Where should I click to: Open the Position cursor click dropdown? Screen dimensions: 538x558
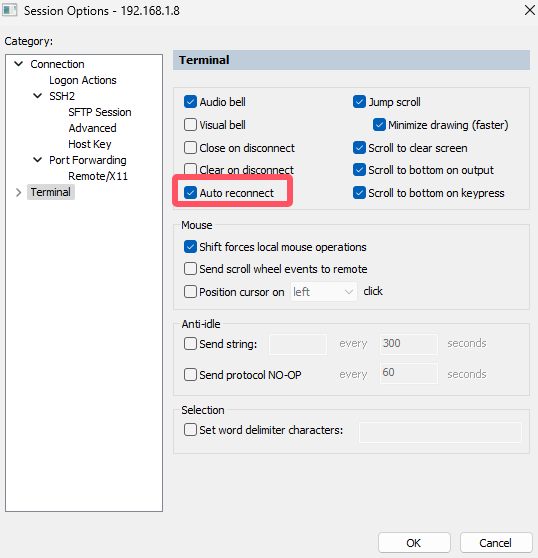[324, 292]
